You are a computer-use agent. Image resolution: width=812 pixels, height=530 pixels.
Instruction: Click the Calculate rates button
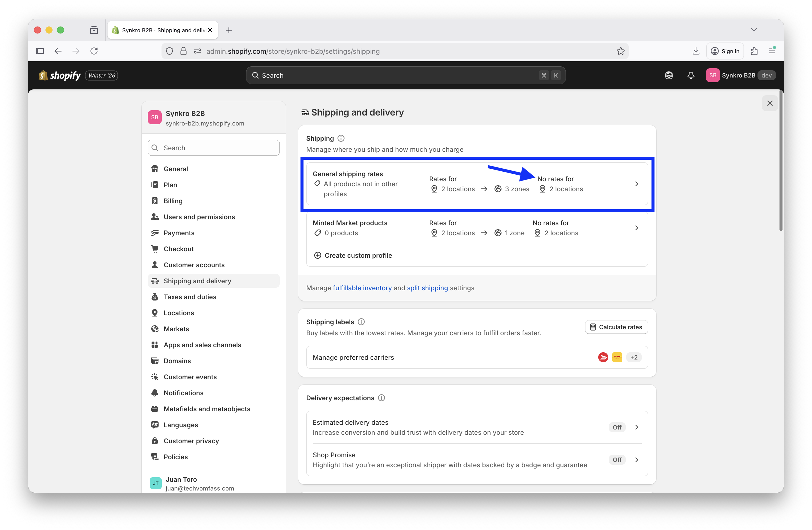pos(616,327)
